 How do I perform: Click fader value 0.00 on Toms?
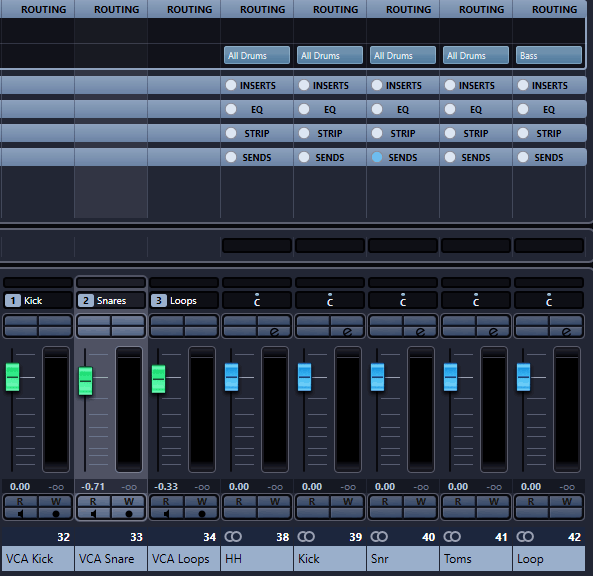point(458,486)
